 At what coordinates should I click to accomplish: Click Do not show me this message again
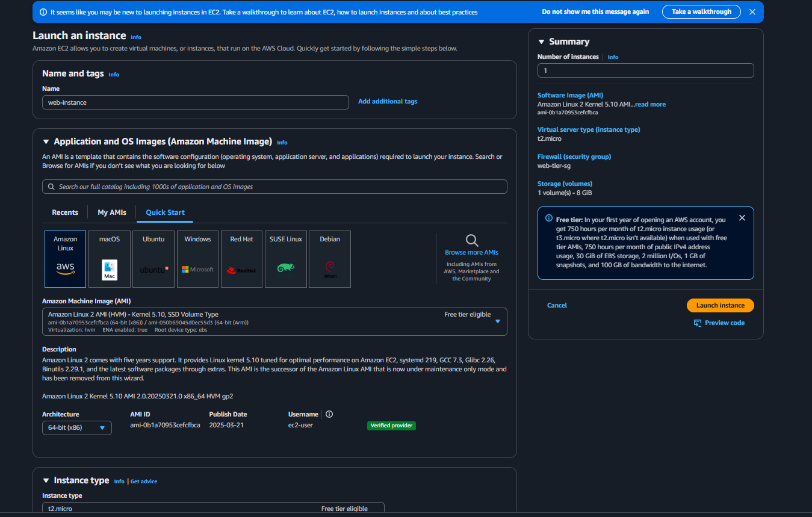[x=595, y=11]
